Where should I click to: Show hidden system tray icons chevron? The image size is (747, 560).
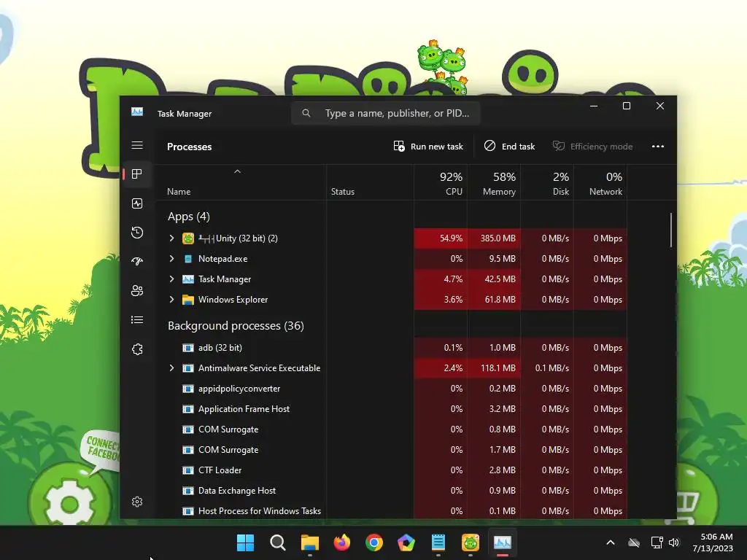[x=611, y=542]
